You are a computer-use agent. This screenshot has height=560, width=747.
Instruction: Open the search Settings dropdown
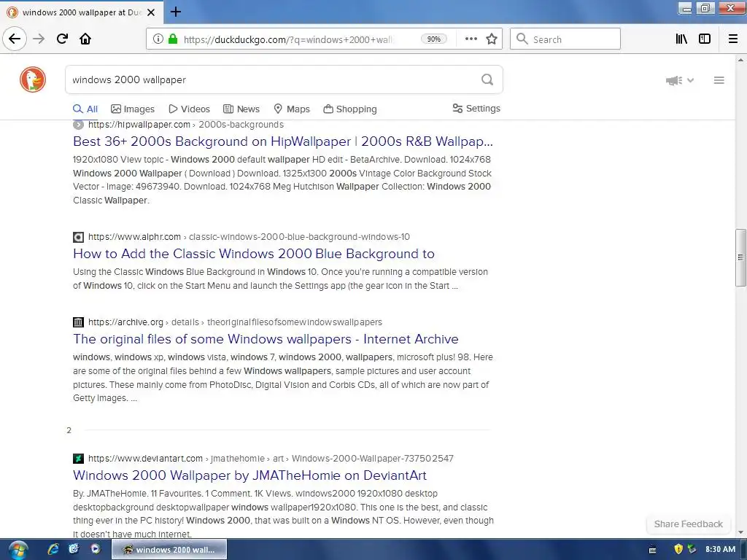(x=476, y=109)
